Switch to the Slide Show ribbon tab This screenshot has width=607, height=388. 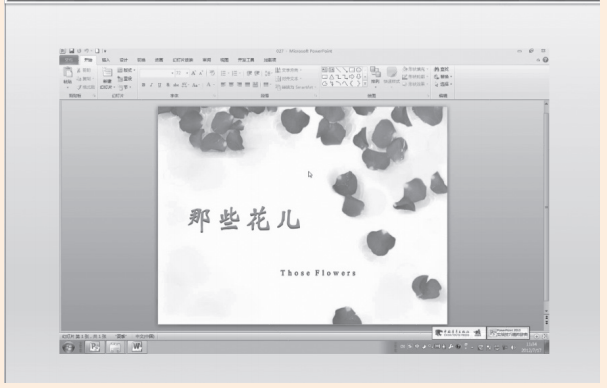click(183, 60)
